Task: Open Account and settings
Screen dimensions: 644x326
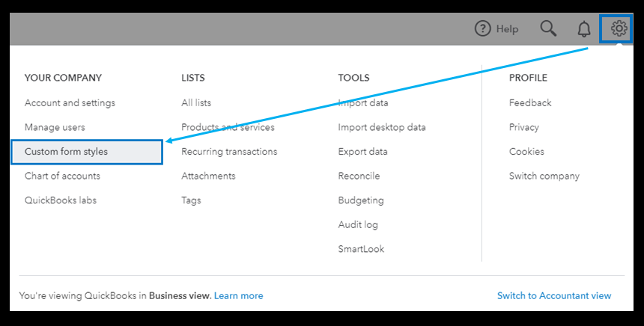Action: coord(70,103)
